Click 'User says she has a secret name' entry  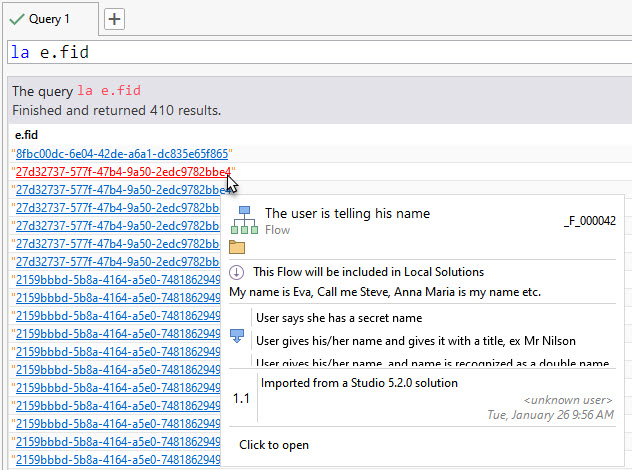click(338, 318)
